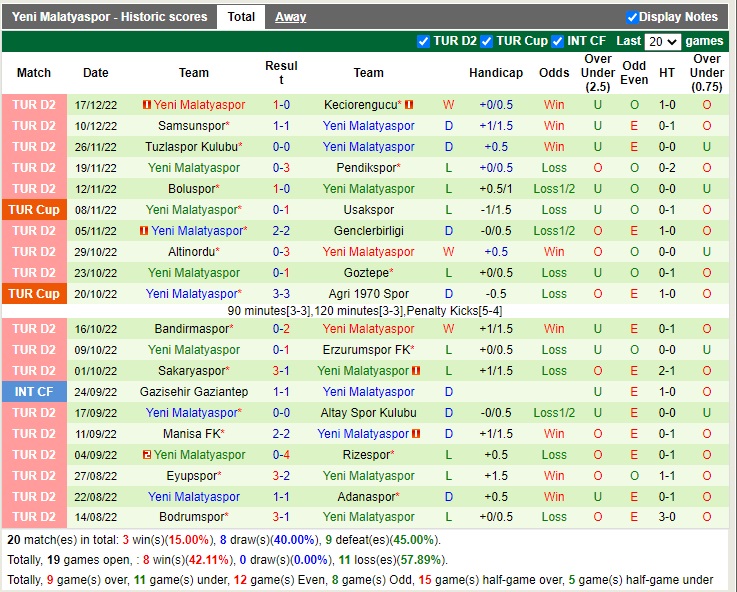This screenshot has width=737, height=592.
Task: Click red card icon beside Keciorengucu
Action: coord(409,105)
